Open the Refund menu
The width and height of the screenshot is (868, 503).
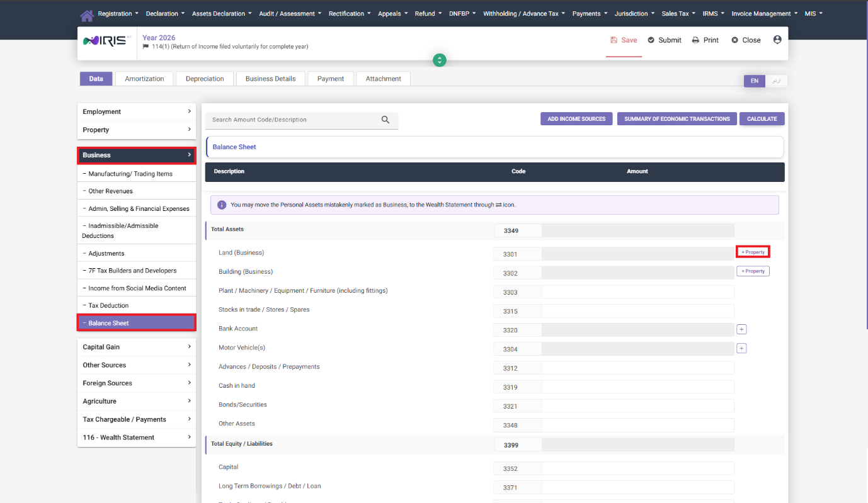click(x=428, y=13)
